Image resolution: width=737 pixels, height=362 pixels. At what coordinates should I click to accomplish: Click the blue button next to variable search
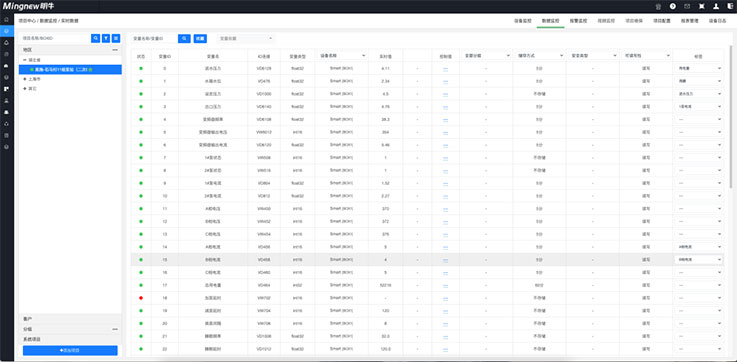[200, 39]
